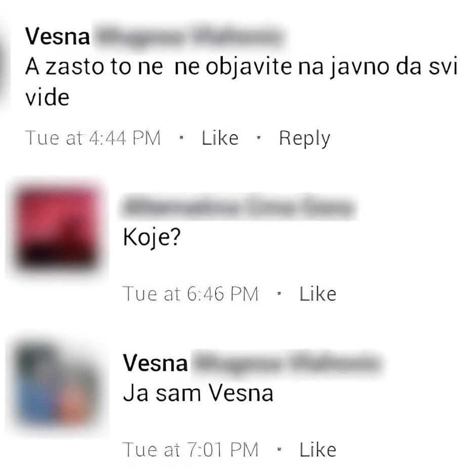Like Vesna's comment posted at 4:44 PM

(220, 138)
